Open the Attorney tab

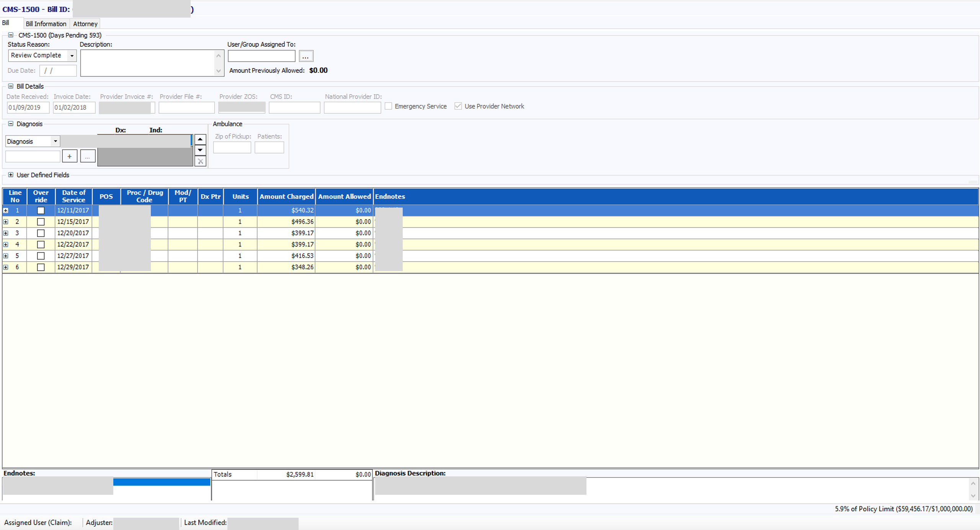85,24
